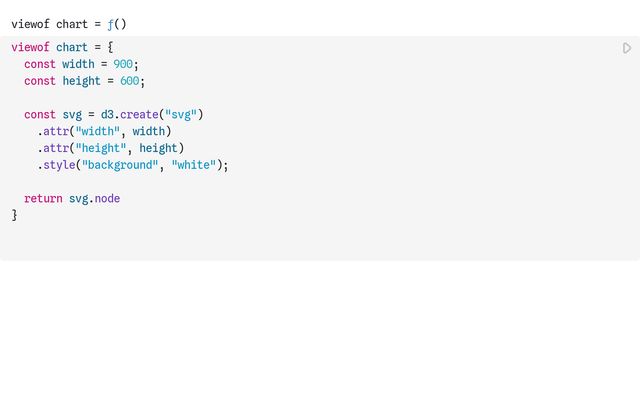The width and height of the screenshot is (640, 400).
Task: Place cursor on the number 600
Action: point(130,81)
